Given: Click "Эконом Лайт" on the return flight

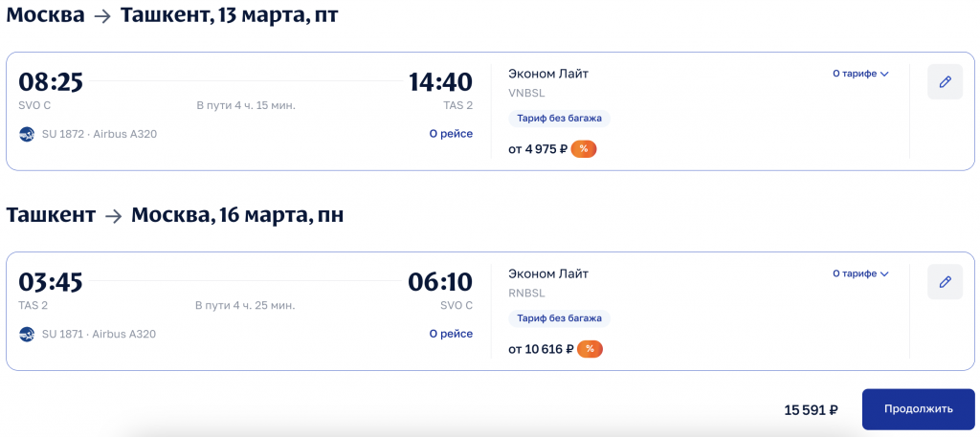Looking at the screenshot, I should 548,273.
